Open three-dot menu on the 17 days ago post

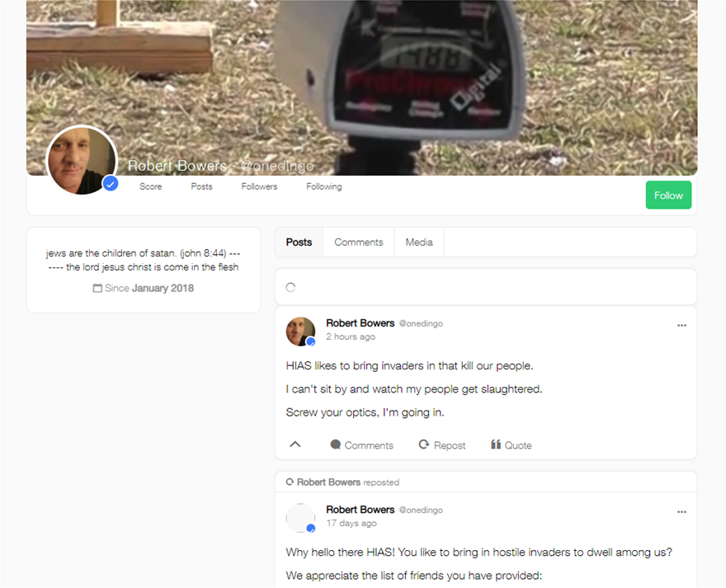pyautogui.click(x=681, y=512)
